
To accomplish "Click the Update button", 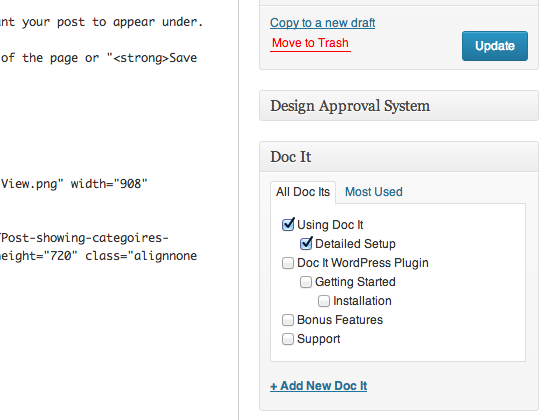I will (x=494, y=46).
